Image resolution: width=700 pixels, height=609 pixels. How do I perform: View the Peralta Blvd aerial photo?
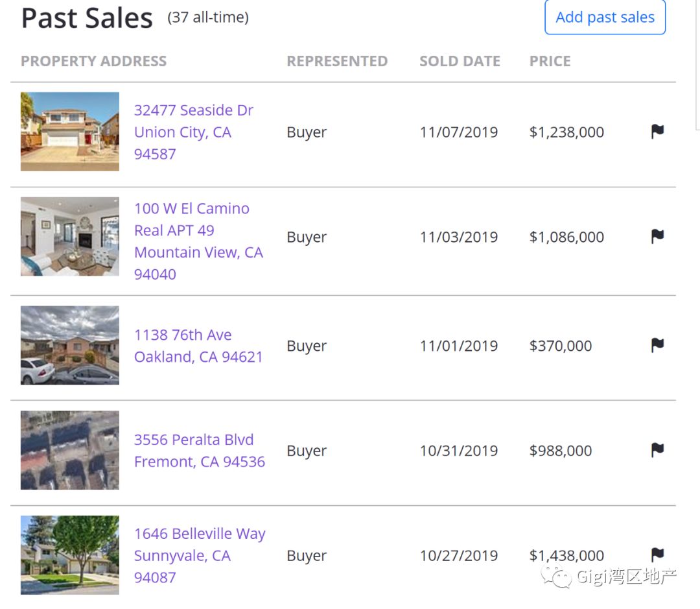pos(70,450)
